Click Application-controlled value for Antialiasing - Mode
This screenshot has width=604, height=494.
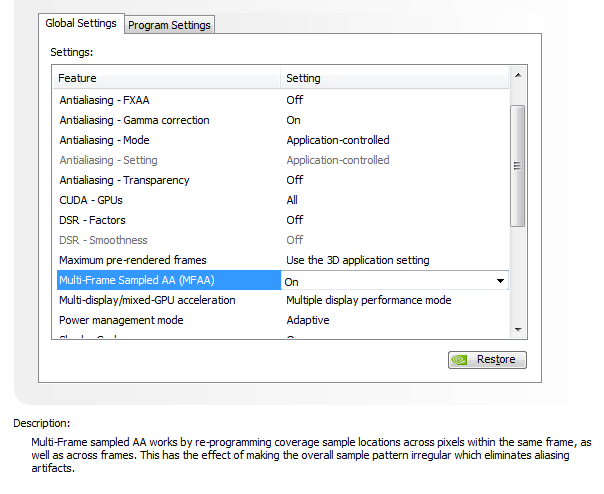tap(338, 140)
